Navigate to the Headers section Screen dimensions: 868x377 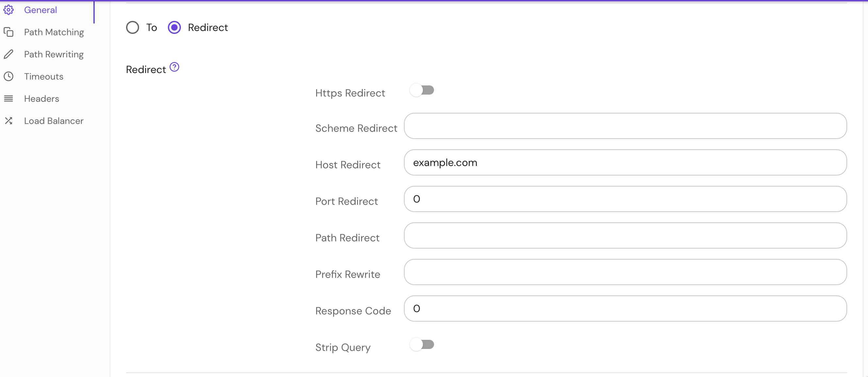point(41,98)
